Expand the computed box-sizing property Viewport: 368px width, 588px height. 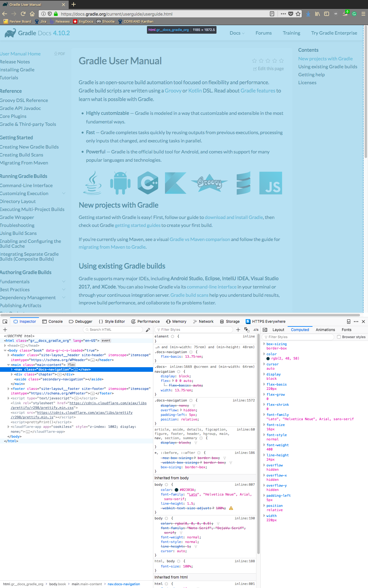264,344
